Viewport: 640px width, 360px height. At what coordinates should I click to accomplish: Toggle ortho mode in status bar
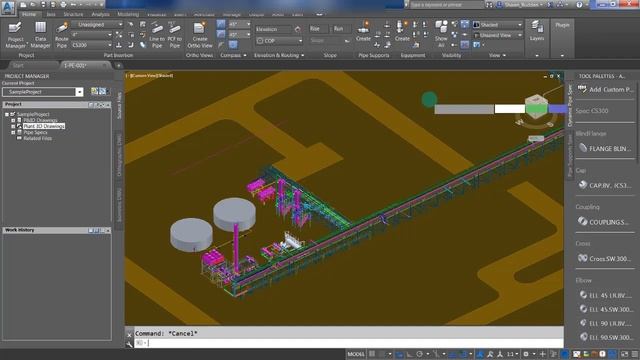(409, 354)
